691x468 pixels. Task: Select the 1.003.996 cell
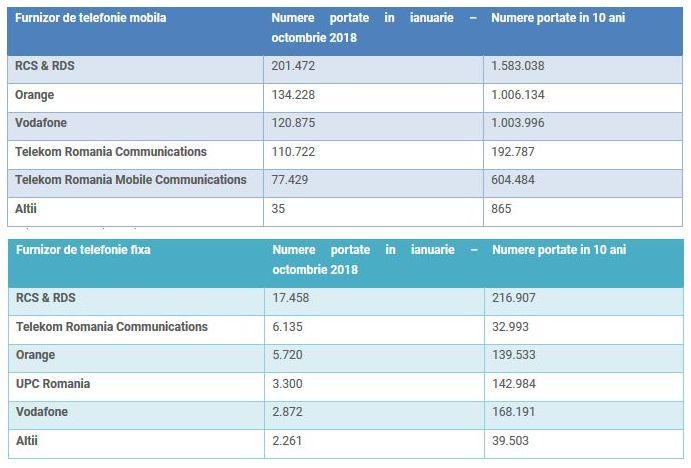click(518, 123)
